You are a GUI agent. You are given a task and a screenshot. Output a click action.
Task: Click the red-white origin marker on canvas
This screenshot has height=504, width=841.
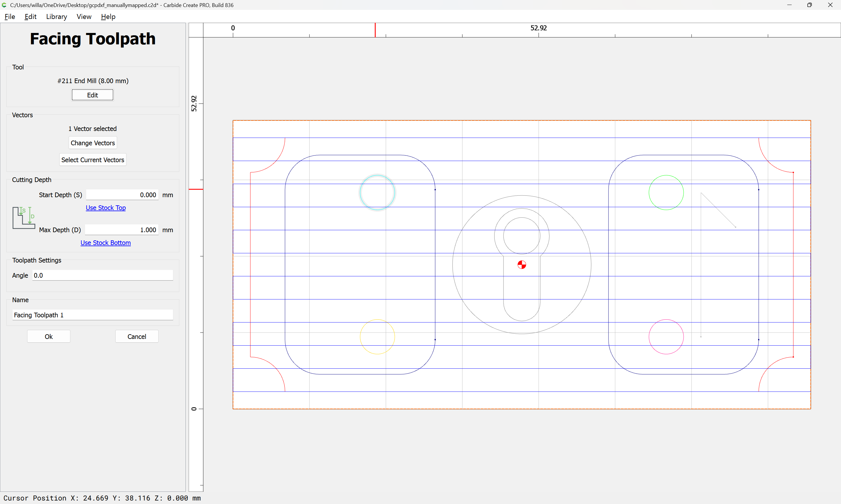[x=522, y=265]
